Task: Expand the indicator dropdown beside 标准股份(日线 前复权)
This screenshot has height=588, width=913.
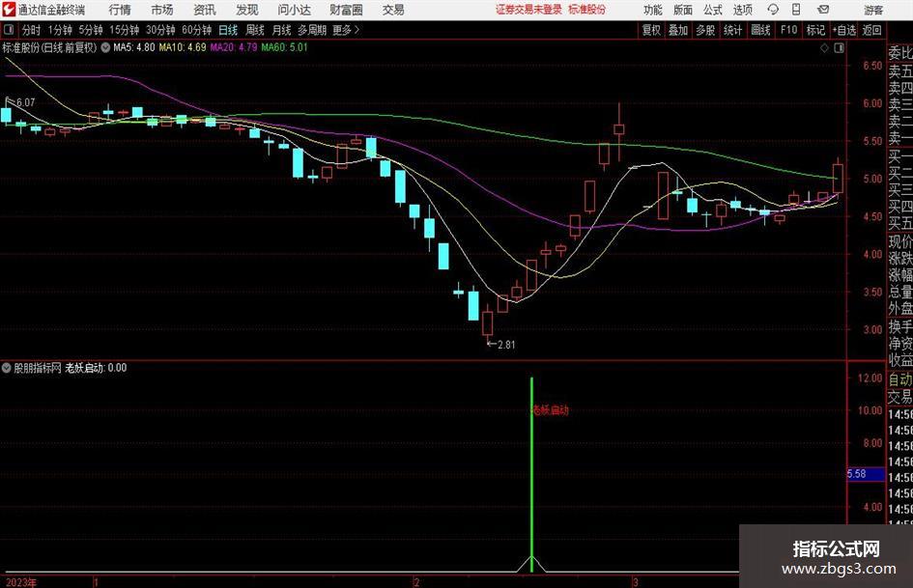Action: click(105, 47)
